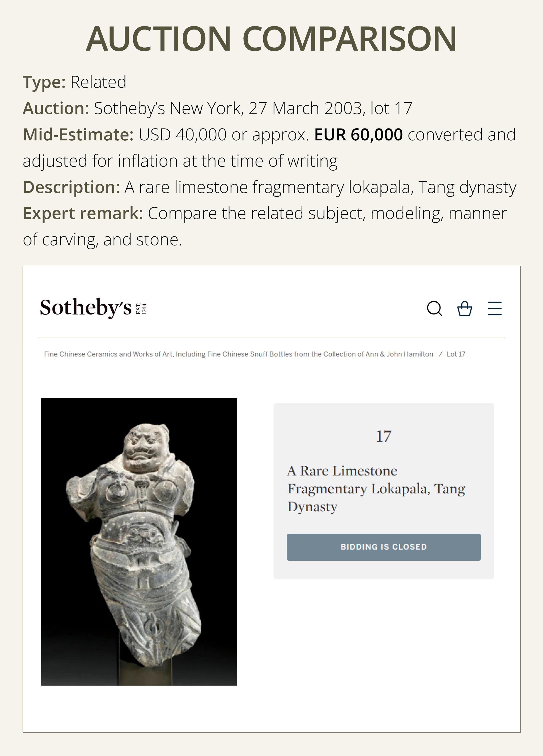
Task: Click the search magnifier icon
Action: pyautogui.click(x=434, y=308)
